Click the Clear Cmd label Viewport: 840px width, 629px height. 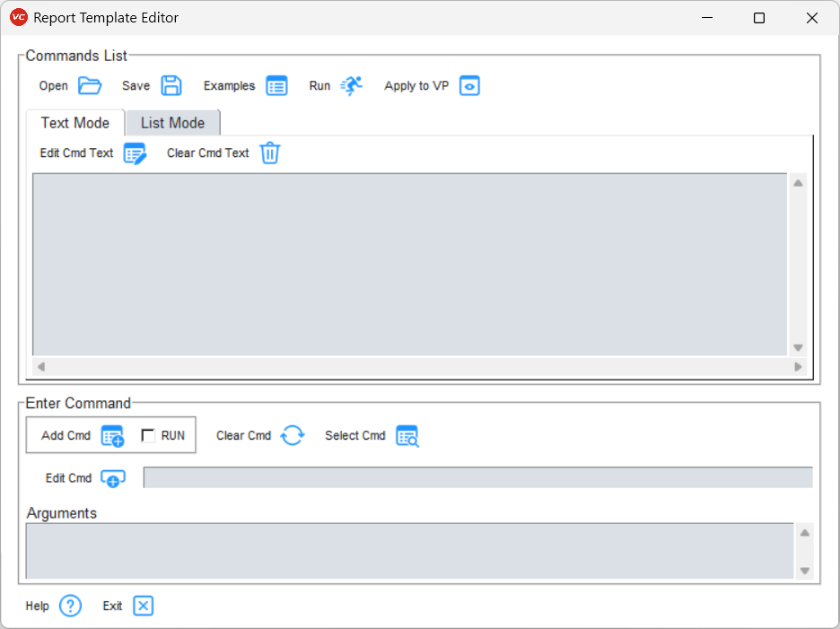(x=244, y=435)
